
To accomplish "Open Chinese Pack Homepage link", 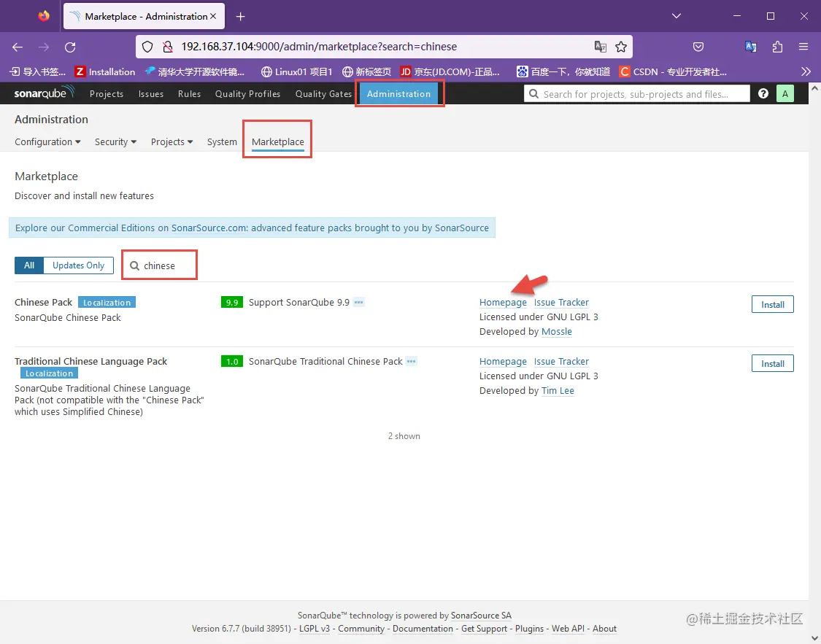I will [x=503, y=303].
